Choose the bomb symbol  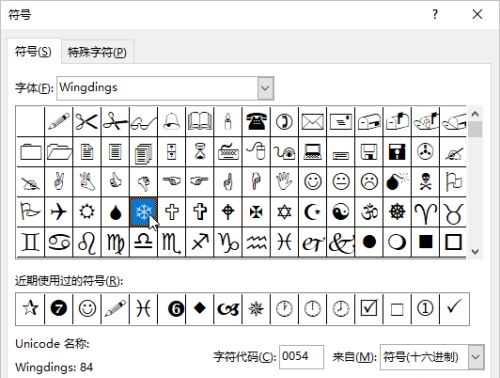tap(397, 182)
